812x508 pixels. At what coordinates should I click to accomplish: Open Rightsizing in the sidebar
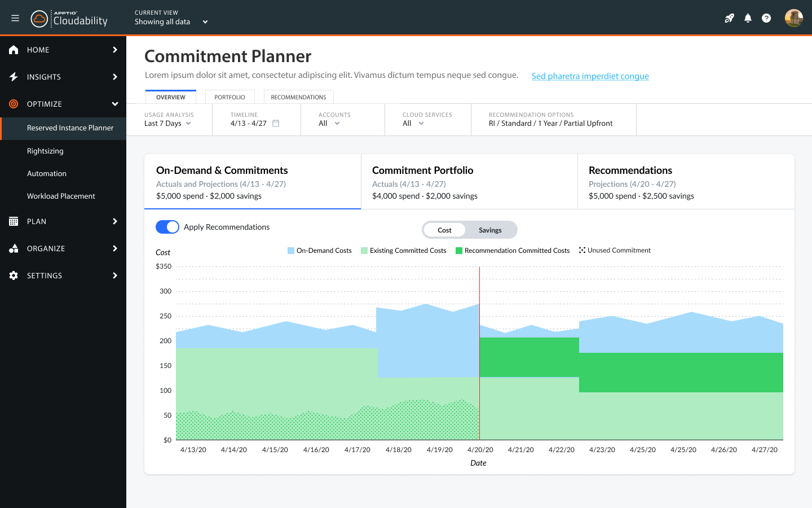click(x=45, y=151)
